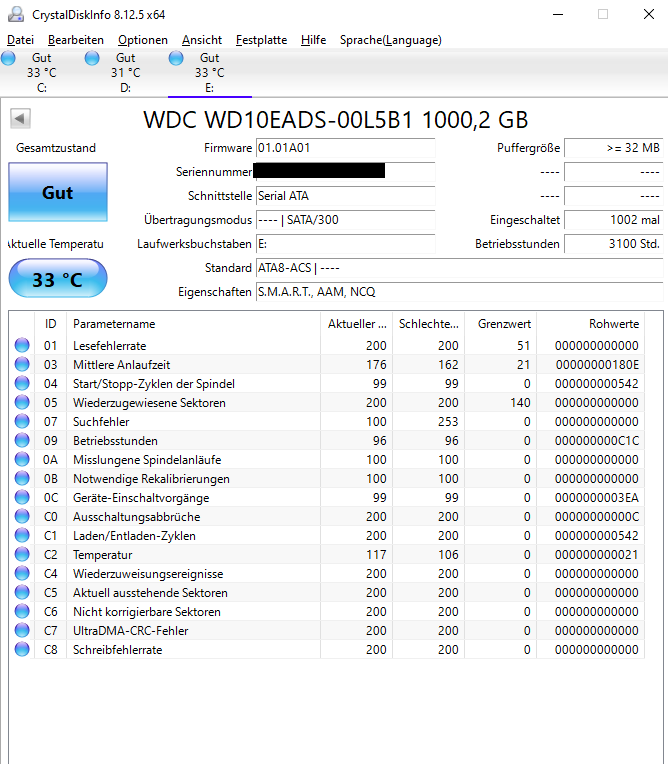This screenshot has width=668, height=764.
Task: Click the 31 °C label under D: drive
Action: tap(125, 73)
